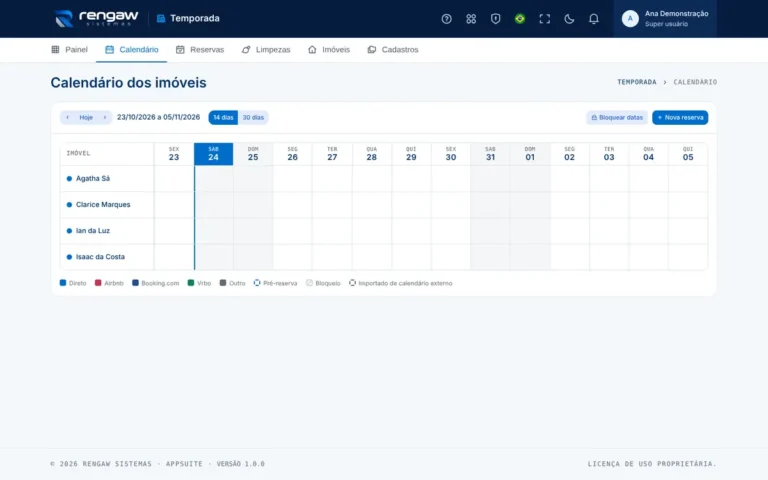Click QUI 05 day header
The height and width of the screenshot is (480, 768).
(688, 154)
